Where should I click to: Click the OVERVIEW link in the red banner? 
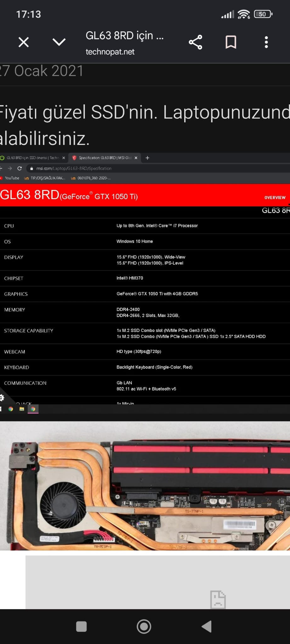pyautogui.click(x=275, y=197)
